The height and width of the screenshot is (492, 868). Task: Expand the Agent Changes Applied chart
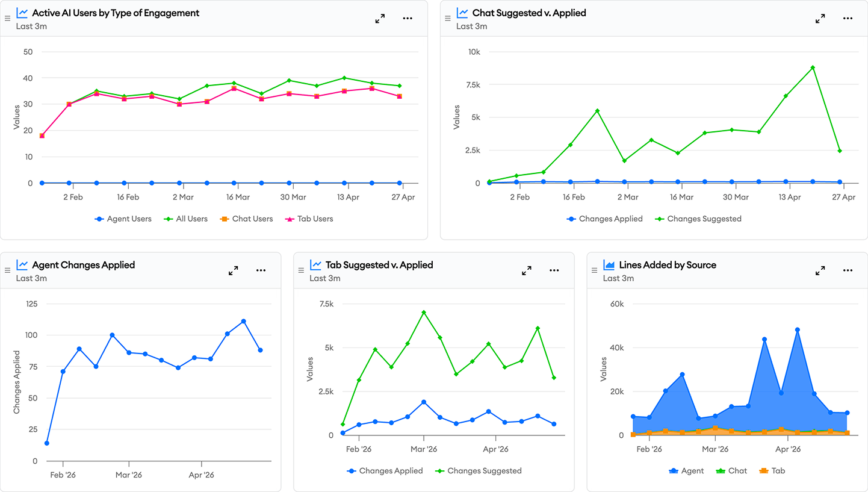click(x=234, y=271)
